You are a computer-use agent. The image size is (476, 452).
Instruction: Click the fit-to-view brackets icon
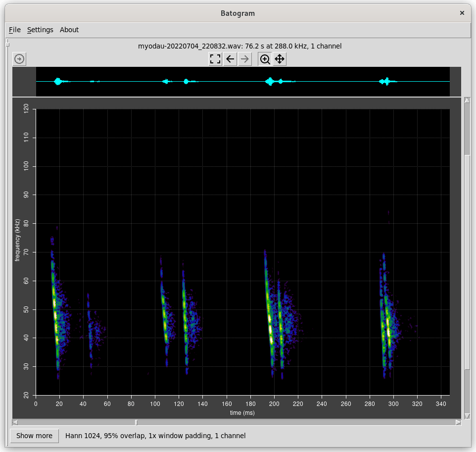pos(215,59)
